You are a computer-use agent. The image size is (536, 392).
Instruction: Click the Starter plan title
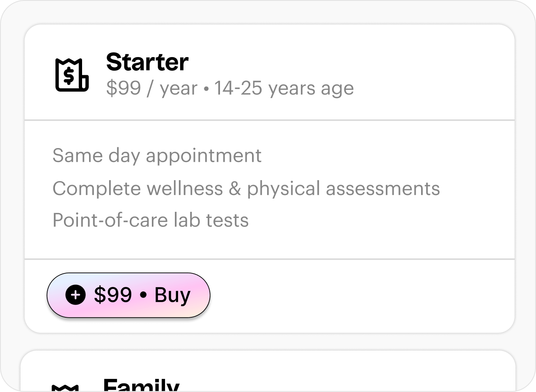[x=147, y=62]
